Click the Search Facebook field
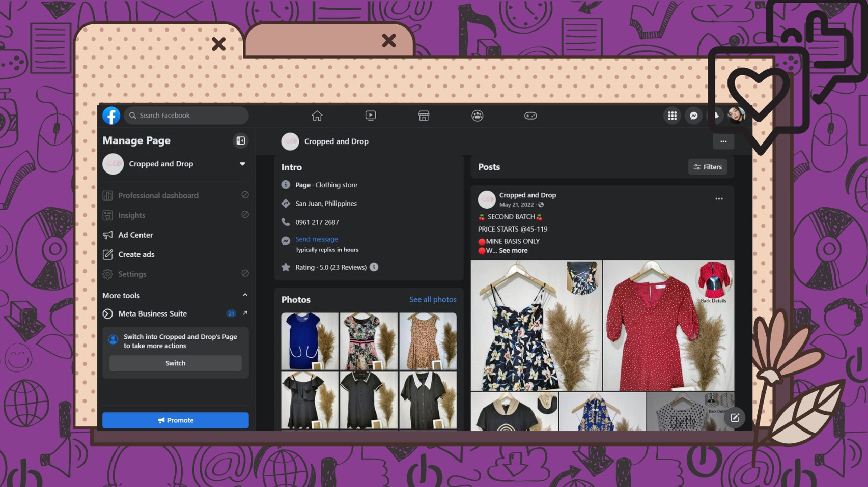This screenshot has width=868, height=487. pos(186,116)
